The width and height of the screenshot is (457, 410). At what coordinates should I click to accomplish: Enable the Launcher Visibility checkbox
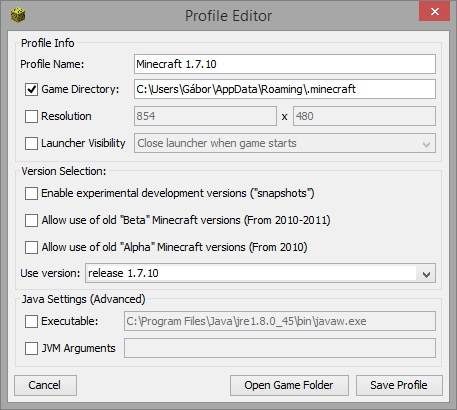click(31, 143)
